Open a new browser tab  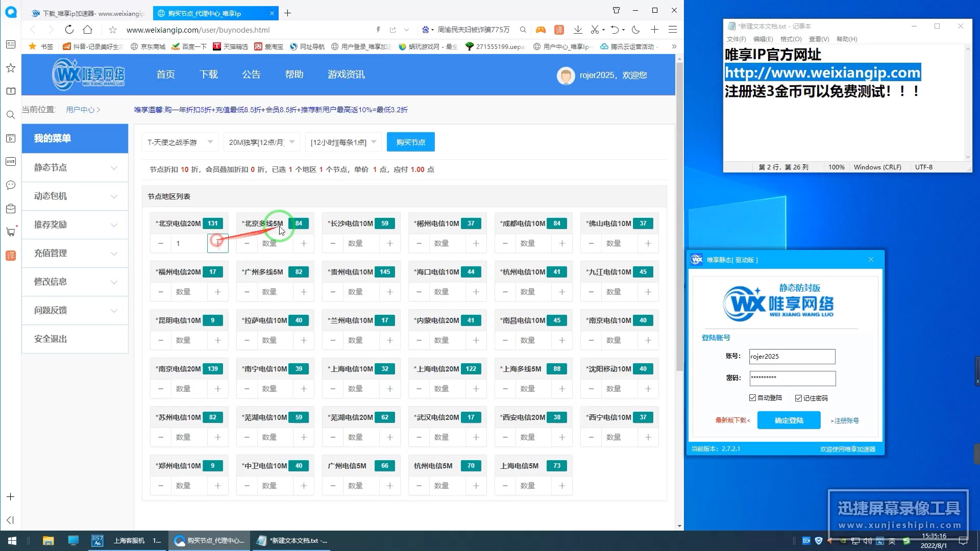pyautogui.click(x=288, y=13)
